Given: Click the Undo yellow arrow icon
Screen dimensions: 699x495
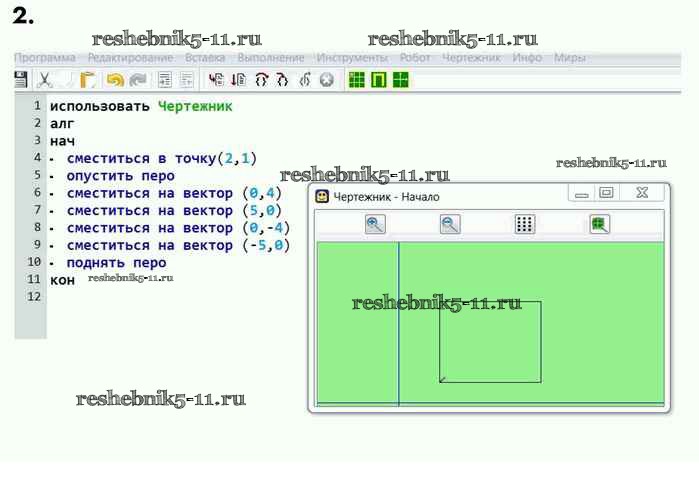Looking at the screenshot, I should (115, 80).
